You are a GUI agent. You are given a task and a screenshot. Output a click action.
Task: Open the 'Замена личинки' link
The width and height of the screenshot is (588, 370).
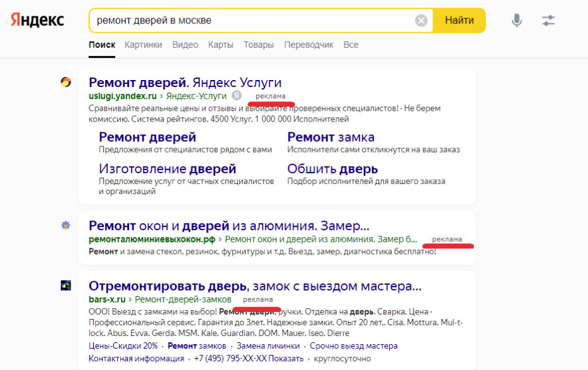(268, 345)
